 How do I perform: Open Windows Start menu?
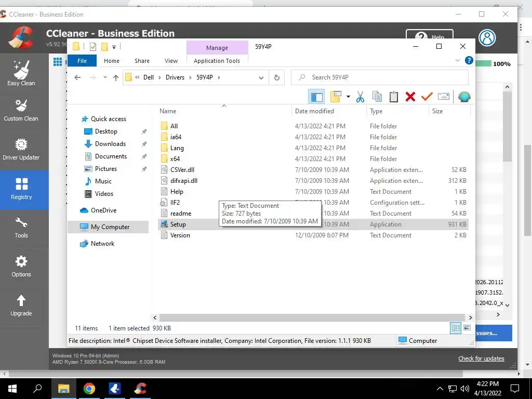point(12,389)
